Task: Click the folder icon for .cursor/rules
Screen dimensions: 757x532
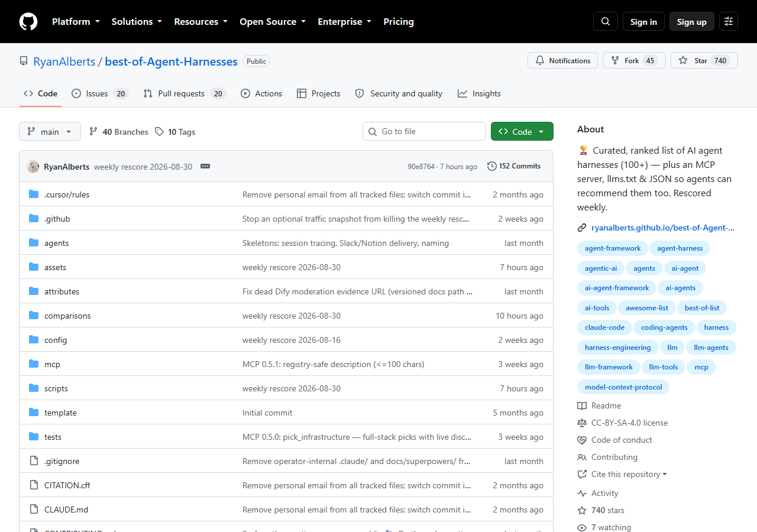Action: click(34, 194)
